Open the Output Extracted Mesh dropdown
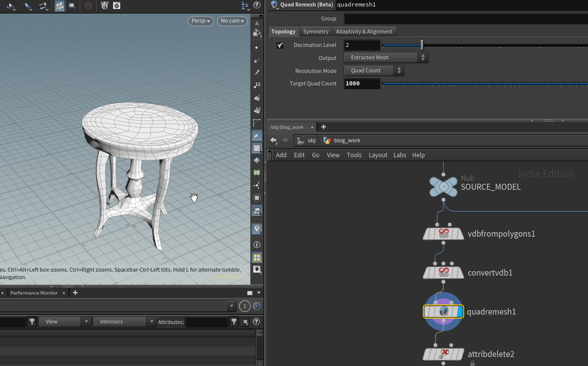This screenshot has height=366, width=588. pyautogui.click(x=386, y=57)
